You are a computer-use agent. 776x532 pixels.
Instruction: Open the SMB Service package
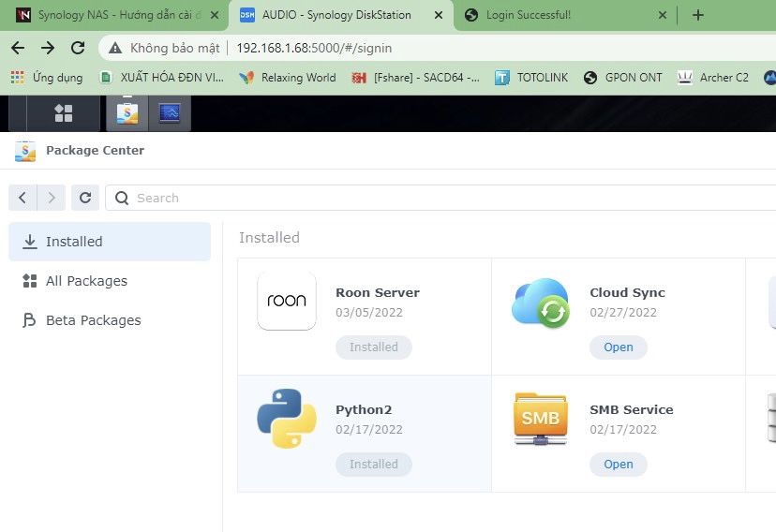[619, 465]
